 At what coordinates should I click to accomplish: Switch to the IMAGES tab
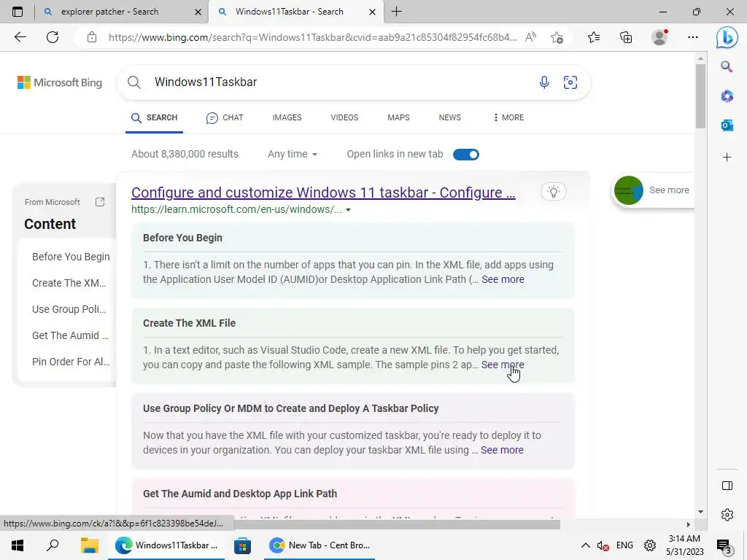[287, 117]
